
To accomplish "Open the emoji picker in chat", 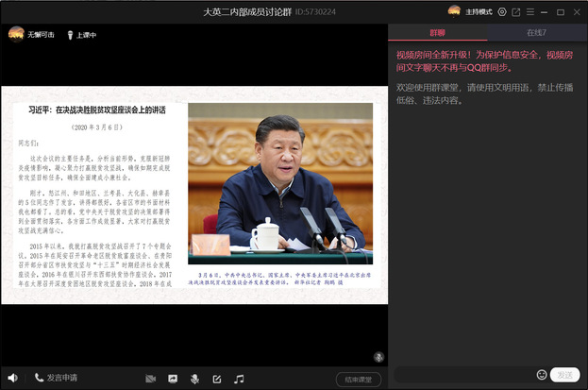I will [542, 375].
